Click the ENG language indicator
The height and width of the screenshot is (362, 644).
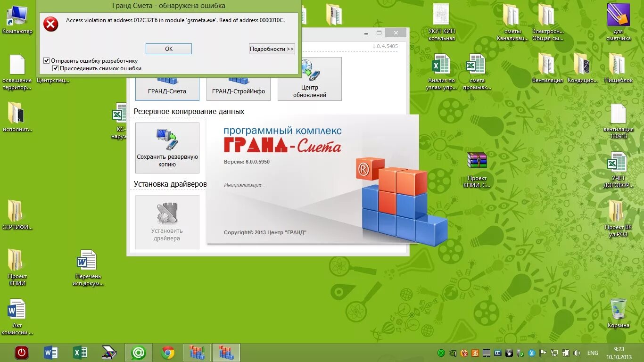593,353
